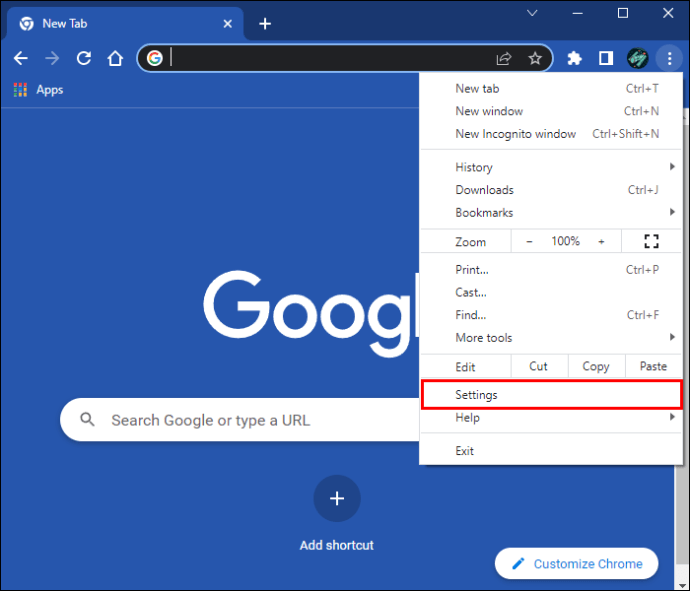Go to the Home page icon
The width and height of the screenshot is (690, 591).
[116, 58]
